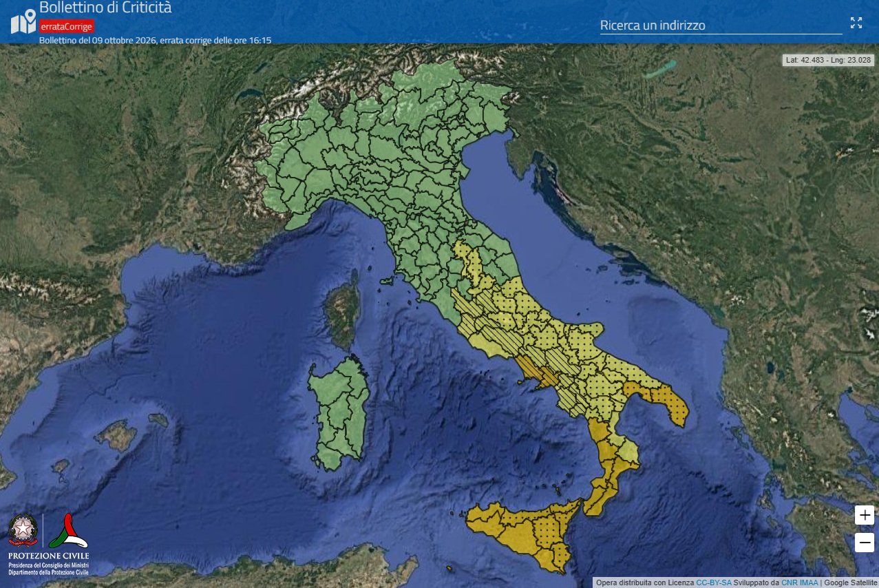Screen dimensions: 879x588
Task: Zoom in with the plus button
Action: click(x=865, y=515)
